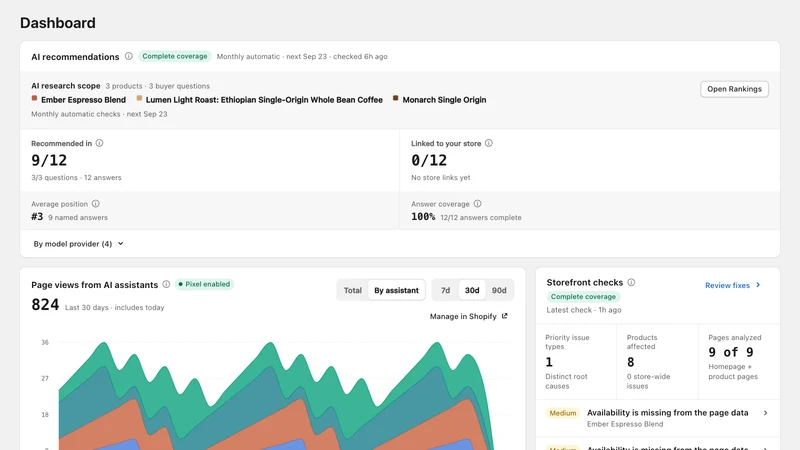800x450 pixels.
Task: Click the Monarch Single Origin color swatch
Action: click(395, 98)
